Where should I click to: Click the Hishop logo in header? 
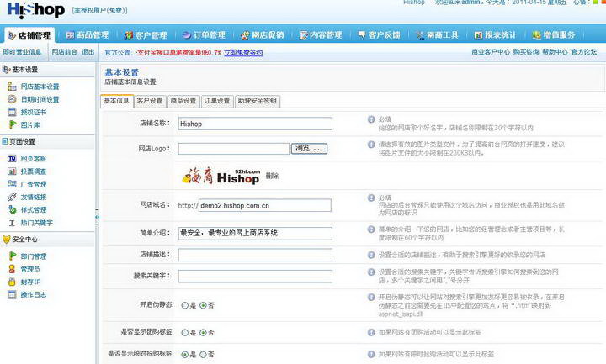pos(36,10)
